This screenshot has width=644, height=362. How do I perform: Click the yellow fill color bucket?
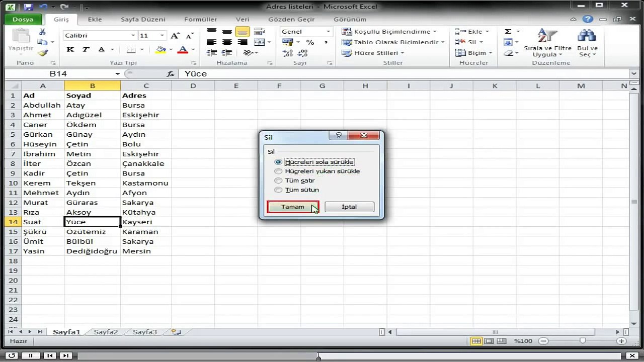pyautogui.click(x=160, y=49)
